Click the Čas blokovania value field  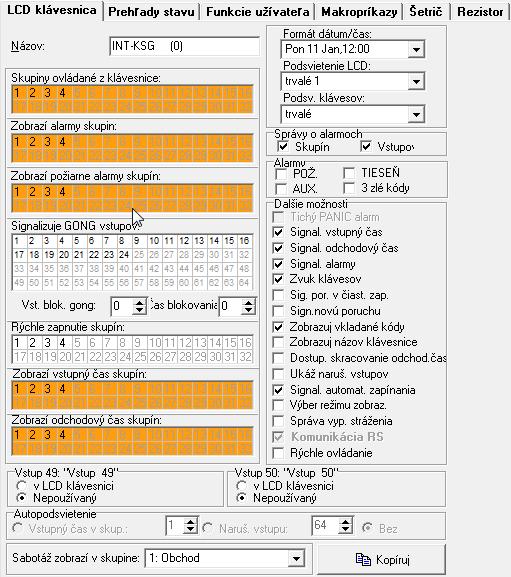coord(231,306)
